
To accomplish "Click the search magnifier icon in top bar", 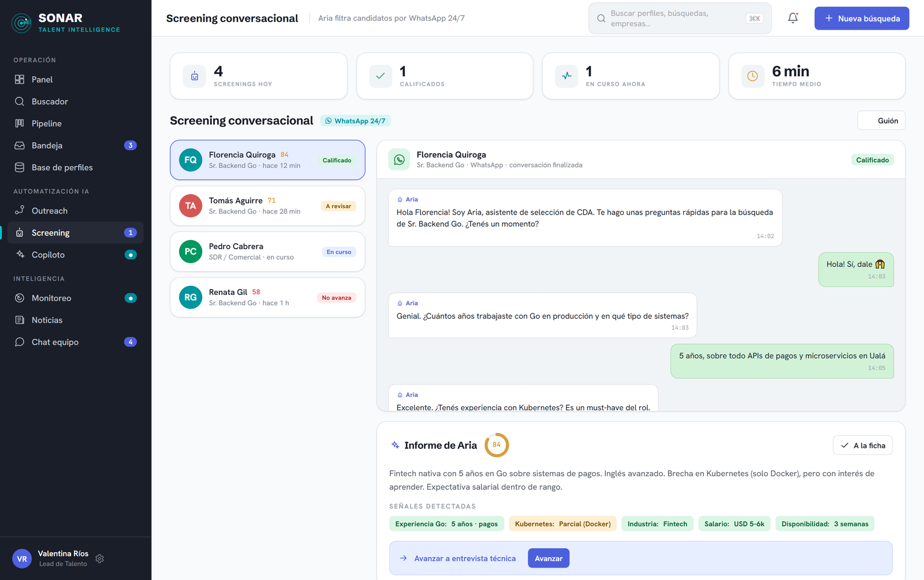I will pyautogui.click(x=601, y=18).
